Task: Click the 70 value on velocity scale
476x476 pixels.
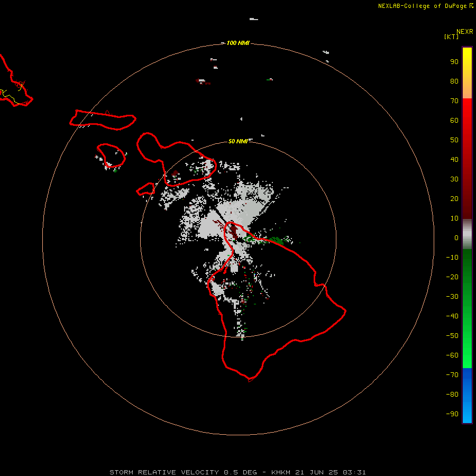Action: (x=454, y=101)
